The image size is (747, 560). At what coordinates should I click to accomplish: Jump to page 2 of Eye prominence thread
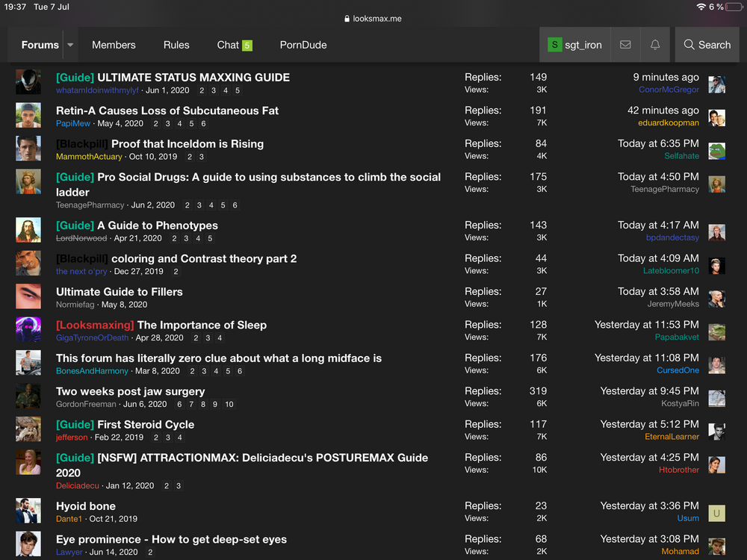click(150, 553)
